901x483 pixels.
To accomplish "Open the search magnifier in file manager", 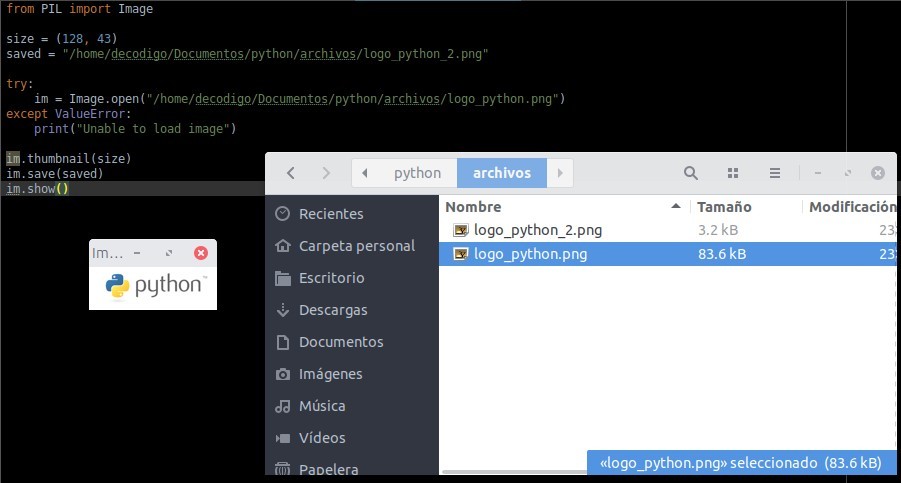I will pyautogui.click(x=691, y=173).
